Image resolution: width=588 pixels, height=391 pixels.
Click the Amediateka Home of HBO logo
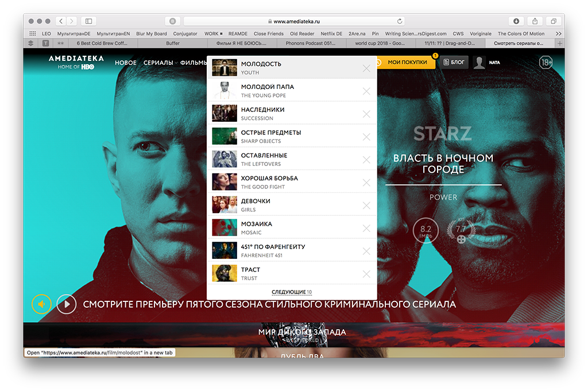click(76, 62)
